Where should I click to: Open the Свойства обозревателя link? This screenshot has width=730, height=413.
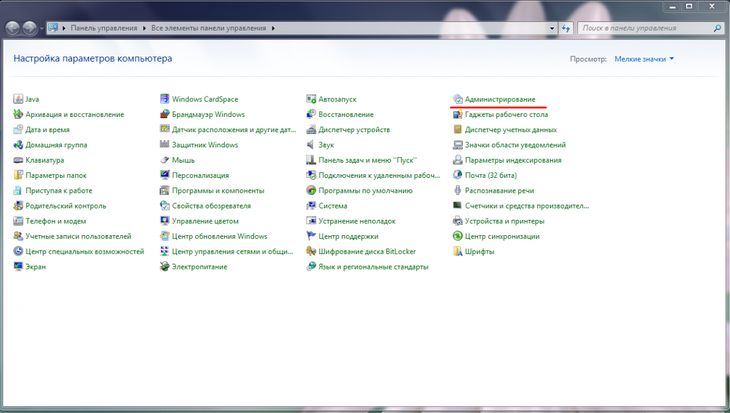[211, 206]
